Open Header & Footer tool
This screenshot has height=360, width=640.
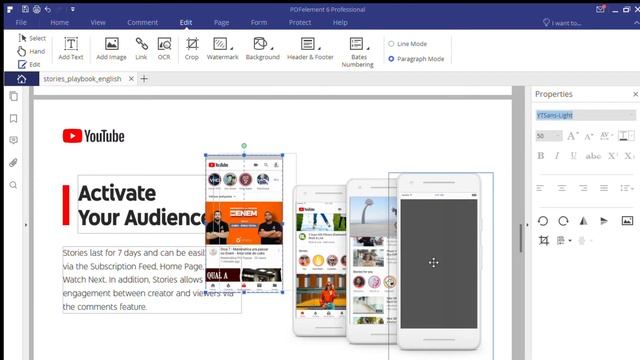coord(310,49)
